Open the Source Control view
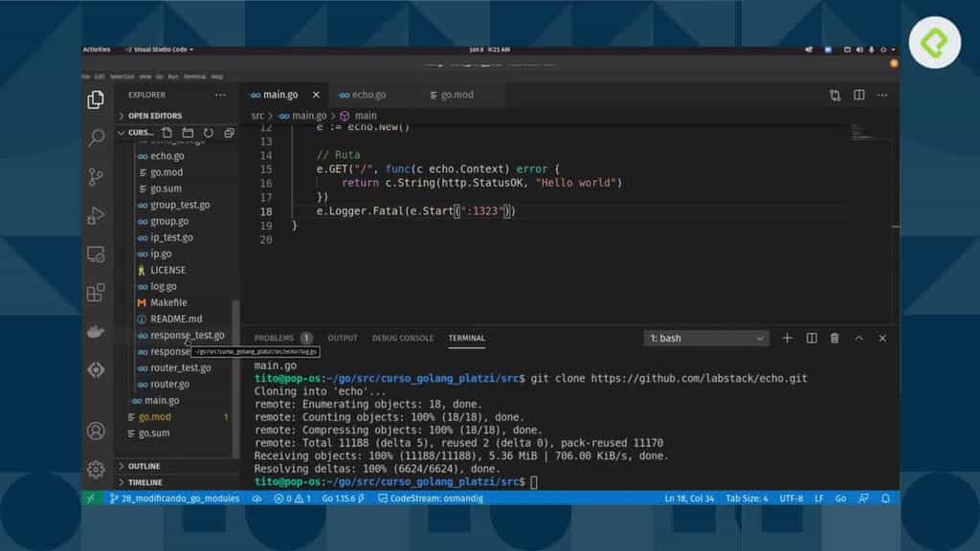Viewport: 980px width, 551px height. [x=96, y=177]
